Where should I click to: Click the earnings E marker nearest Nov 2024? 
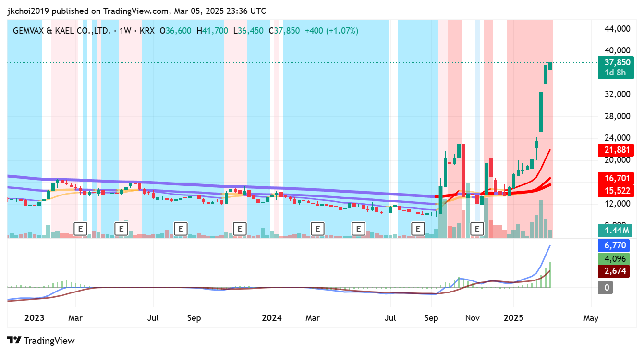(477, 229)
